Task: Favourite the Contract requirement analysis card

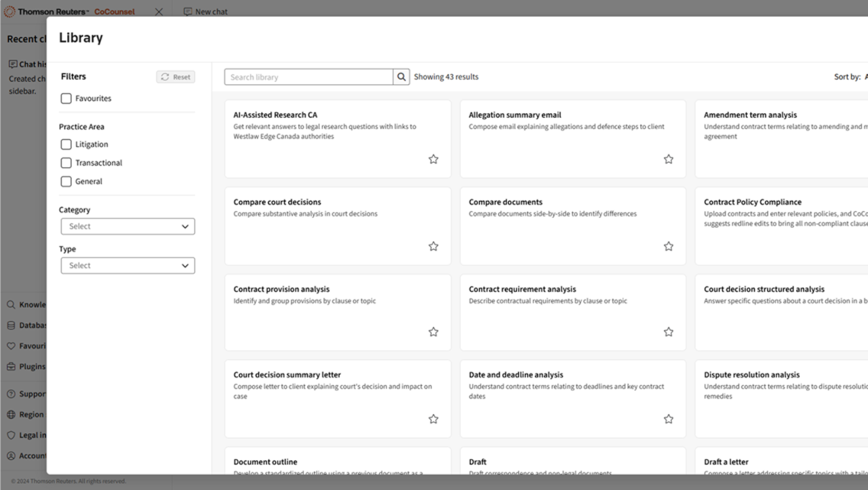Action: click(669, 332)
